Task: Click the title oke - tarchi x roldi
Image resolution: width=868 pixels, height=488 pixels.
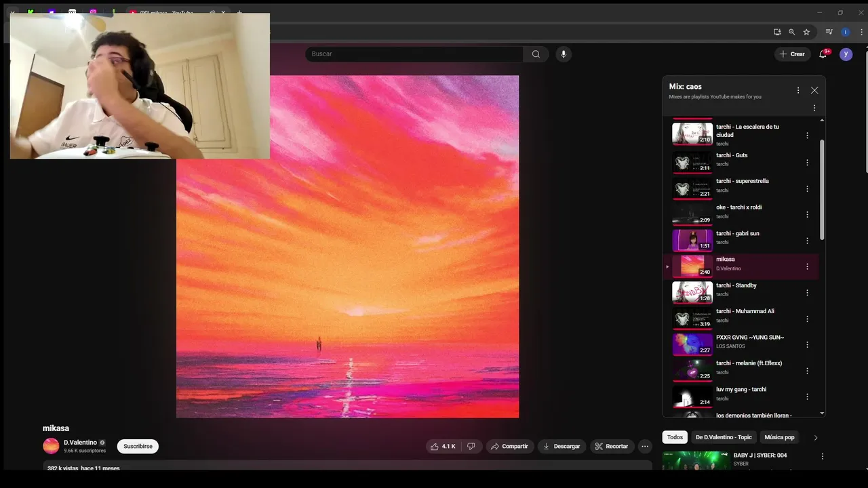Action: [x=738, y=207]
